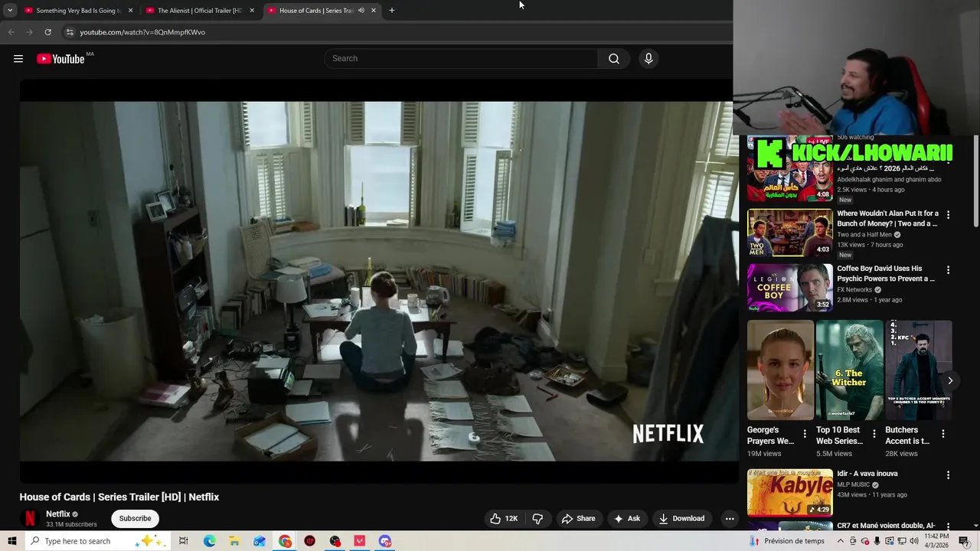Click the 'CR7 et Mané voient double' title
Viewport: 980px width, 551px height.
point(886,527)
